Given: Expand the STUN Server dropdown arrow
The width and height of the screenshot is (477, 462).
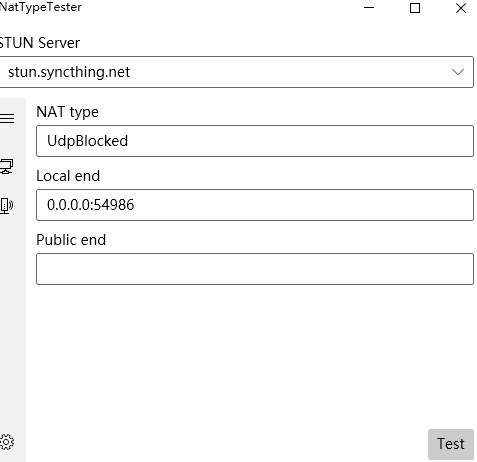Looking at the screenshot, I should (x=458, y=72).
